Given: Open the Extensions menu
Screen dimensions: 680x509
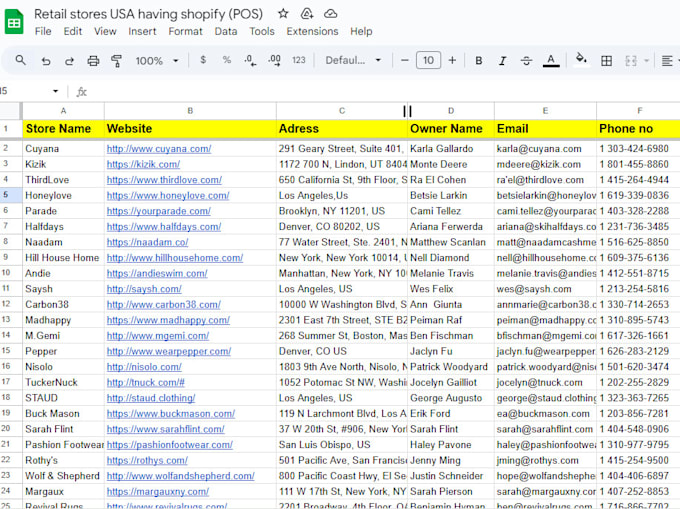Looking at the screenshot, I should point(312,31).
